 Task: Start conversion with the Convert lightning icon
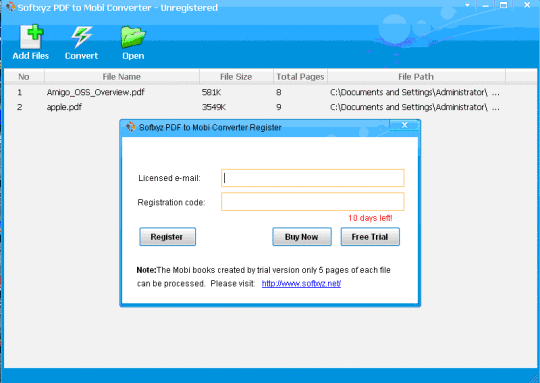click(82, 37)
